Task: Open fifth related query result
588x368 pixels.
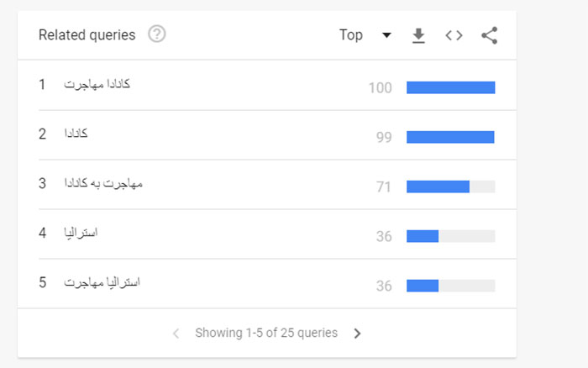Action: (102, 282)
